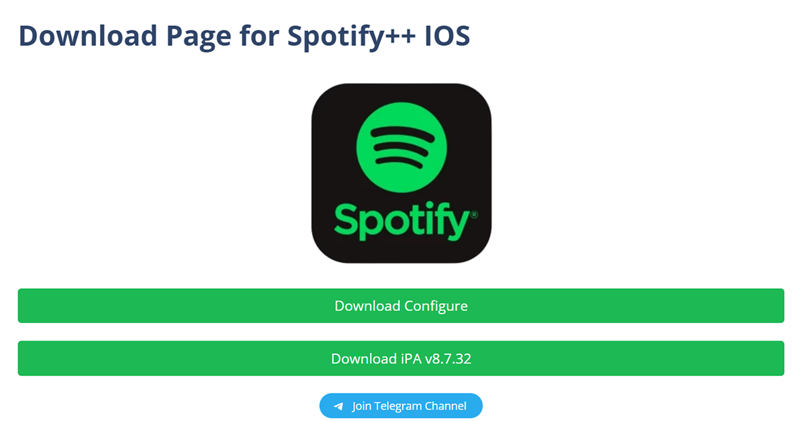This screenshot has height=421, width=800.
Task: Click the letter "S" of Spotify wordmark
Action: pos(345,219)
